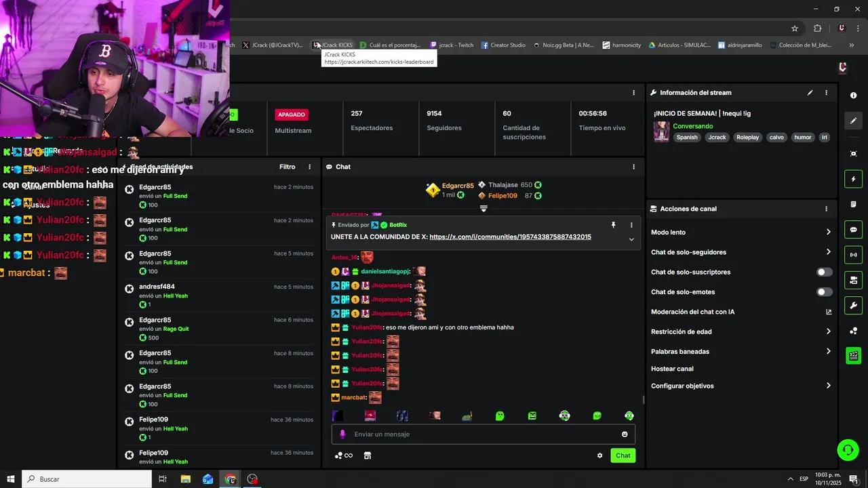Screen dimensions: 868x488
Task: Click the Enviar un mensaje input field
Action: tap(483, 434)
